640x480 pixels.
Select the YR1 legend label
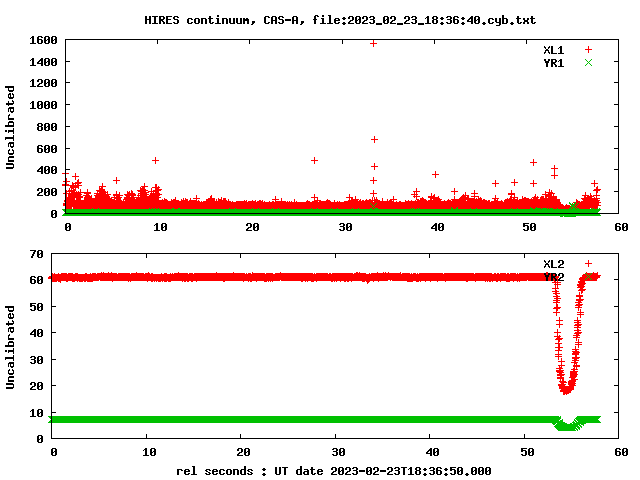click(553, 63)
